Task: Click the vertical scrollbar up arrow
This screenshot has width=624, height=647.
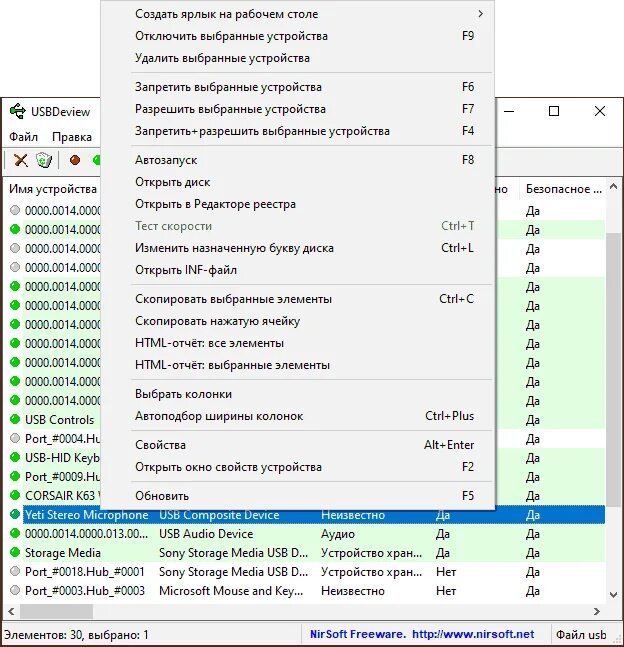Action: tap(613, 187)
